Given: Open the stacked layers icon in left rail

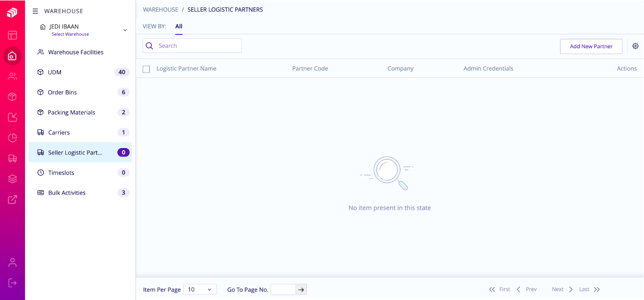Looking at the screenshot, I should [12, 179].
